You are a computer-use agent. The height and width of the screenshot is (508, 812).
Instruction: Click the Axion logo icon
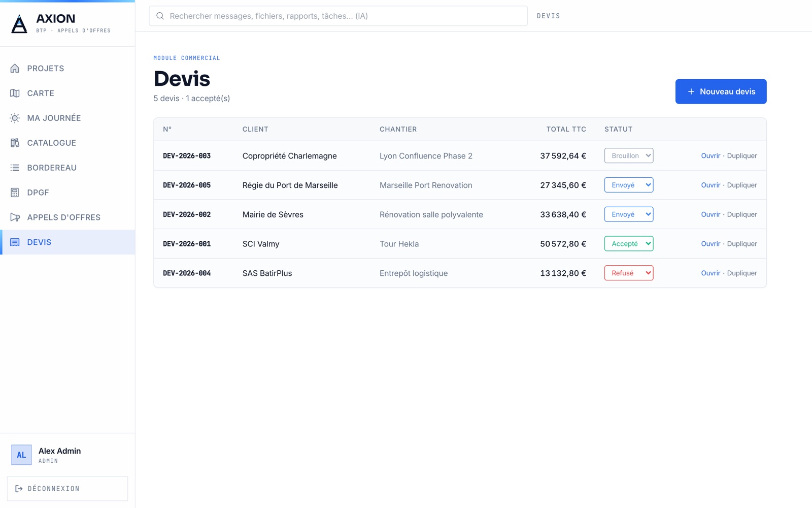click(x=19, y=24)
